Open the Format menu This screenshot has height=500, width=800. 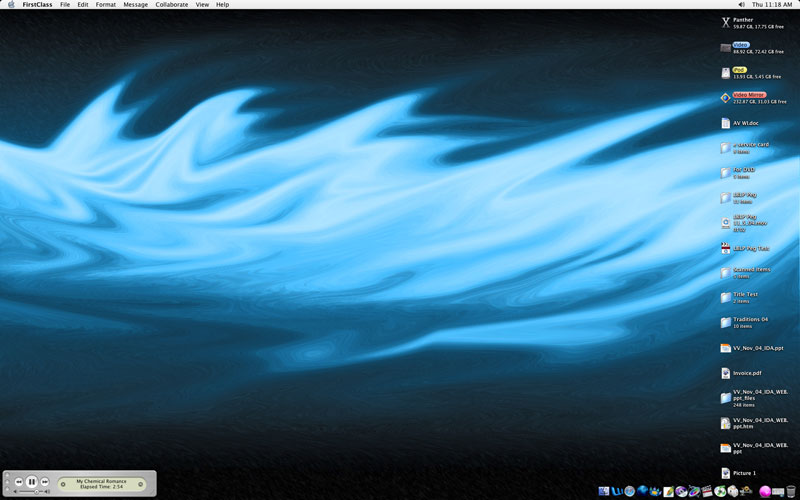click(106, 4)
